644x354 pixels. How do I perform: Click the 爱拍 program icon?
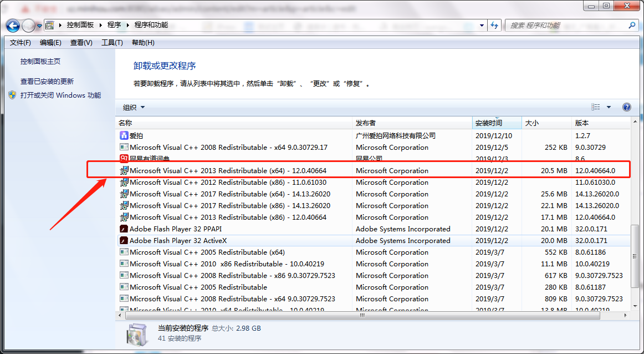124,135
